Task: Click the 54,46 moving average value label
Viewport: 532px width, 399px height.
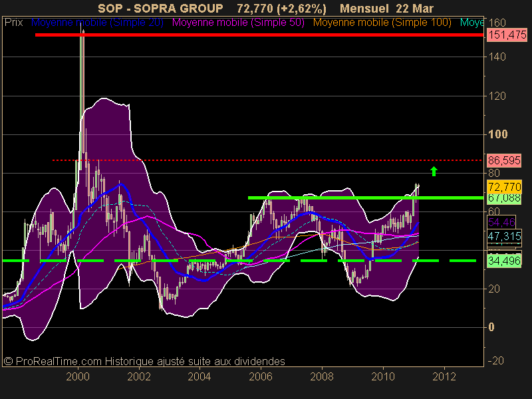Action: (501, 223)
